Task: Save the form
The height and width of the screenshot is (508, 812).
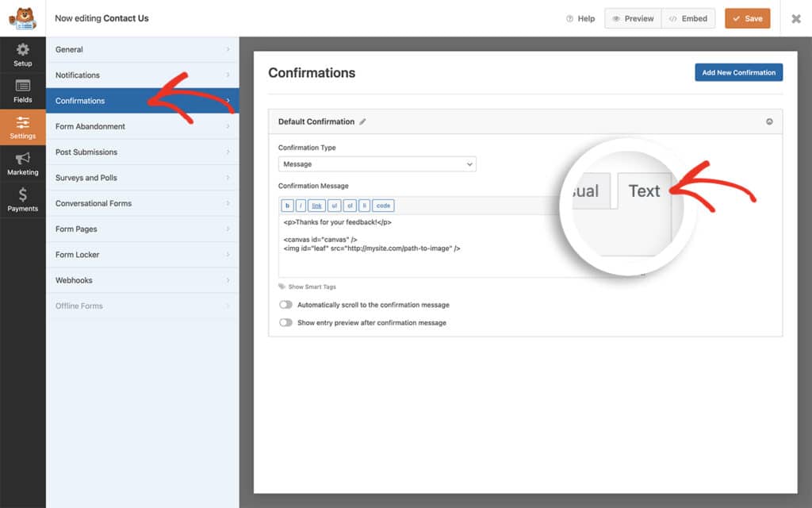Action: [x=747, y=19]
